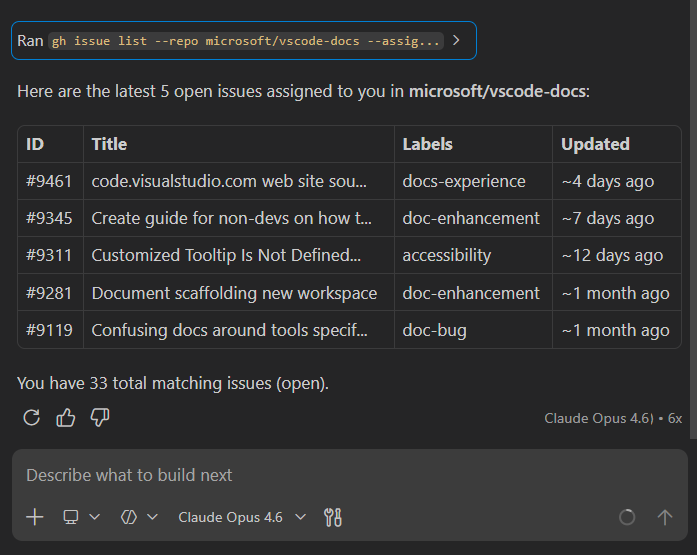Click the Customized Tooltip Is Not Defined title

pyautogui.click(x=226, y=256)
